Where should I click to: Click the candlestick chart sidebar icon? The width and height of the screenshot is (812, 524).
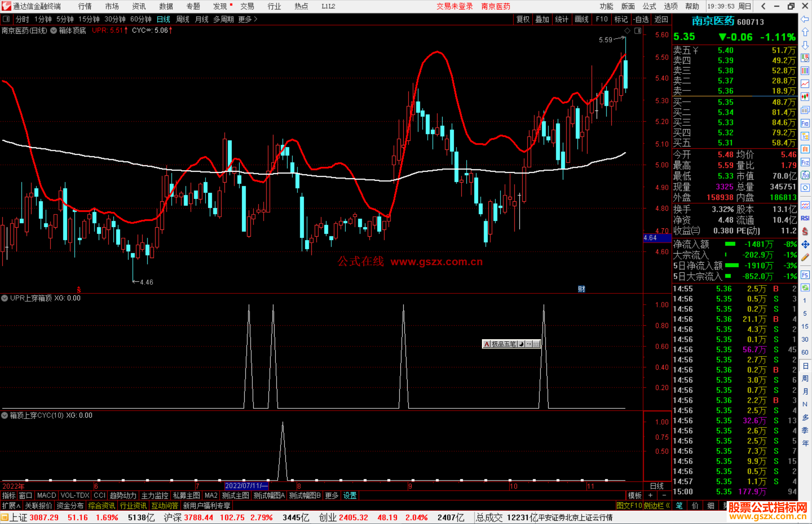pyautogui.click(x=805, y=97)
